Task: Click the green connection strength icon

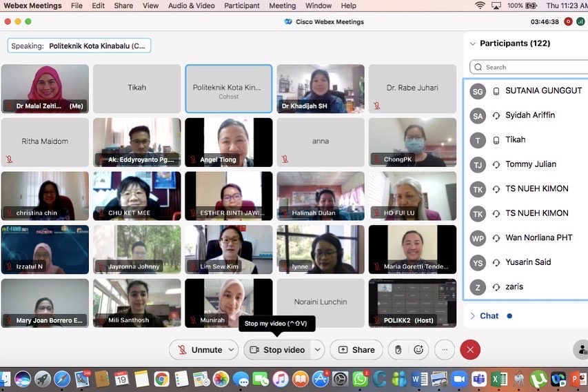Action: (x=580, y=21)
